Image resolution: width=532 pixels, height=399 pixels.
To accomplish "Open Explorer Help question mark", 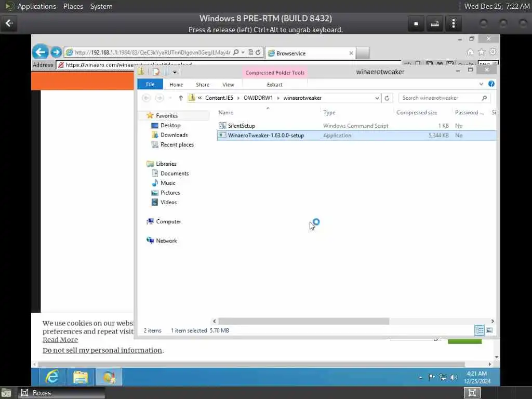I will (491, 84).
